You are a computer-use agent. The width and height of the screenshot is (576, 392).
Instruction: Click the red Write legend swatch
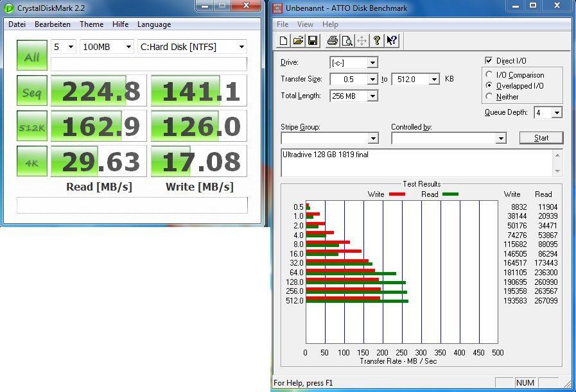[x=397, y=194]
